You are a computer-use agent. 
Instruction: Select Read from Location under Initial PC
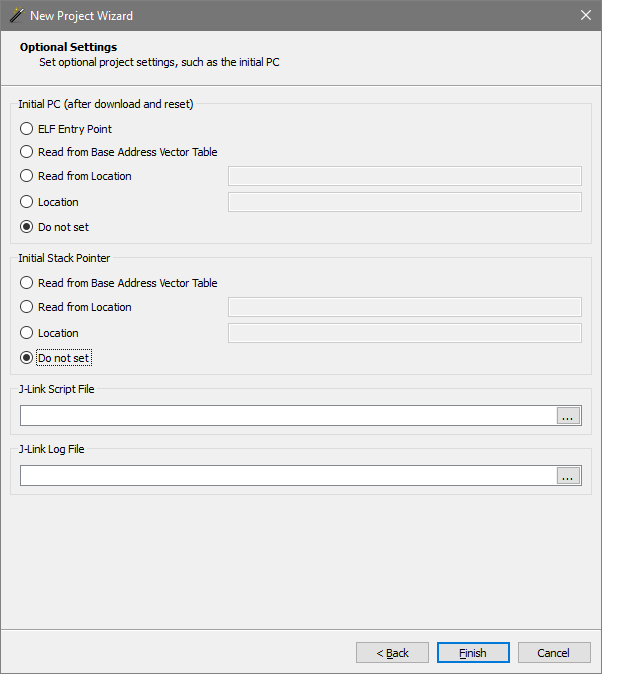[x=27, y=176]
